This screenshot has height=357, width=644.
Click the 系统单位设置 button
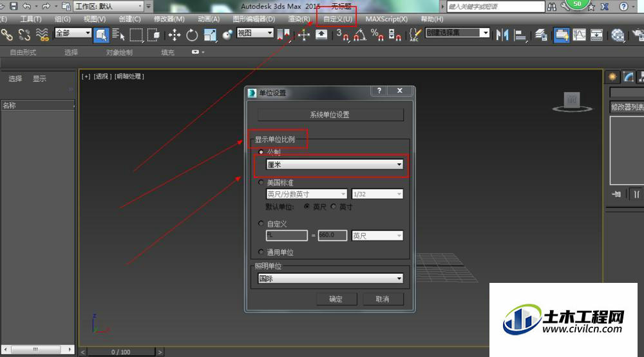click(x=330, y=115)
